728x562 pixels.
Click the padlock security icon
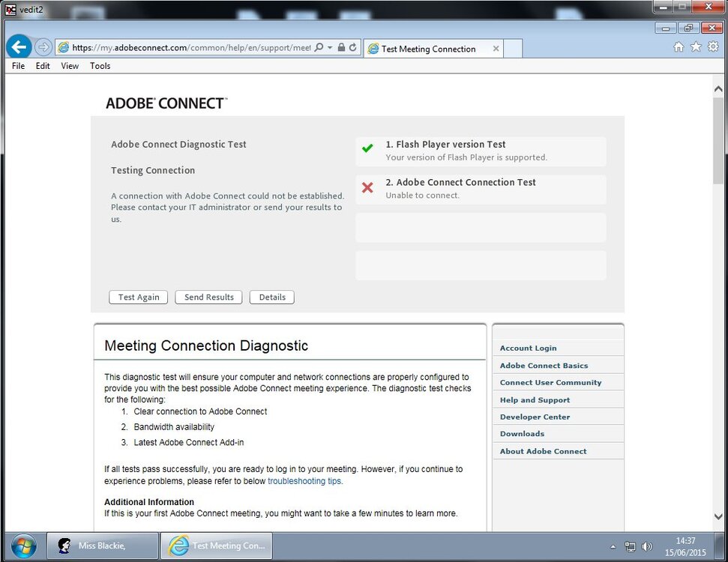click(341, 47)
